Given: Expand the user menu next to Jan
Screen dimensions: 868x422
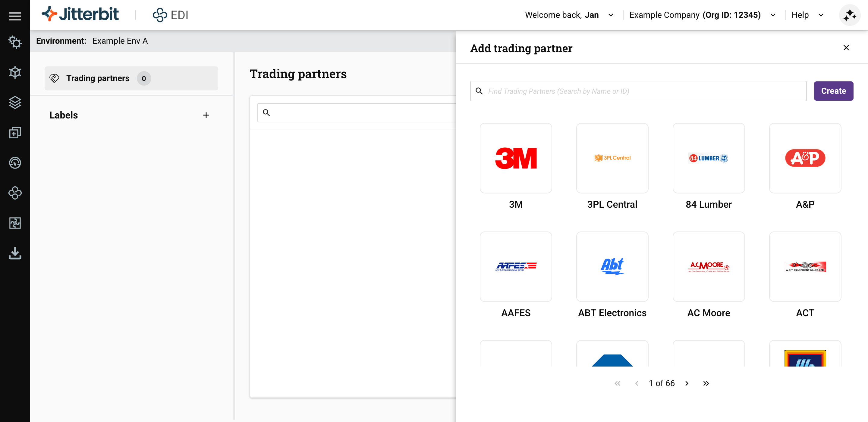Looking at the screenshot, I should coord(611,15).
